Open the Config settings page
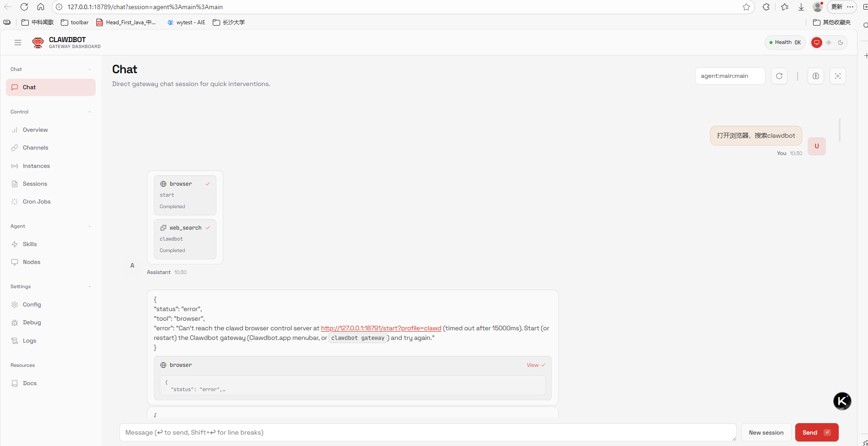This screenshot has width=868, height=446. pos(51,305)
